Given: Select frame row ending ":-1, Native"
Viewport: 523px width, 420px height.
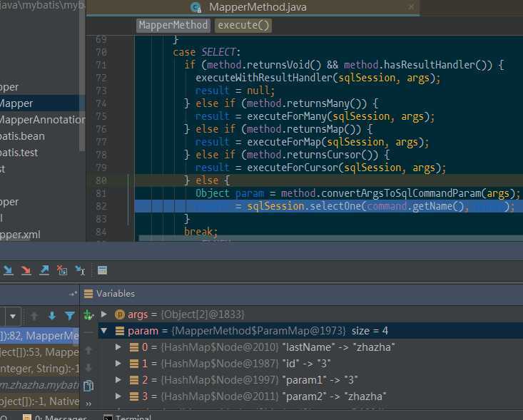Looking at the screenshot, I should [x=40, y=401].
